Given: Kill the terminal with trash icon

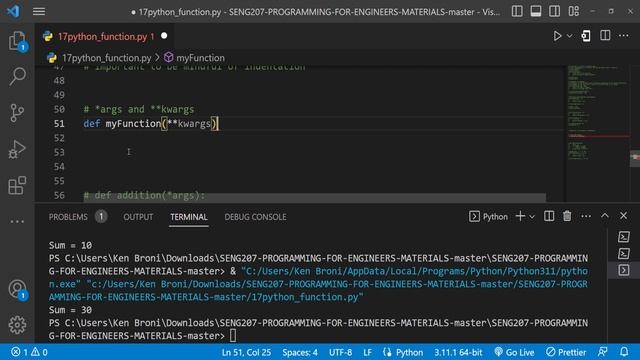Looking at the screenshot, I should (x=567, y=216).
